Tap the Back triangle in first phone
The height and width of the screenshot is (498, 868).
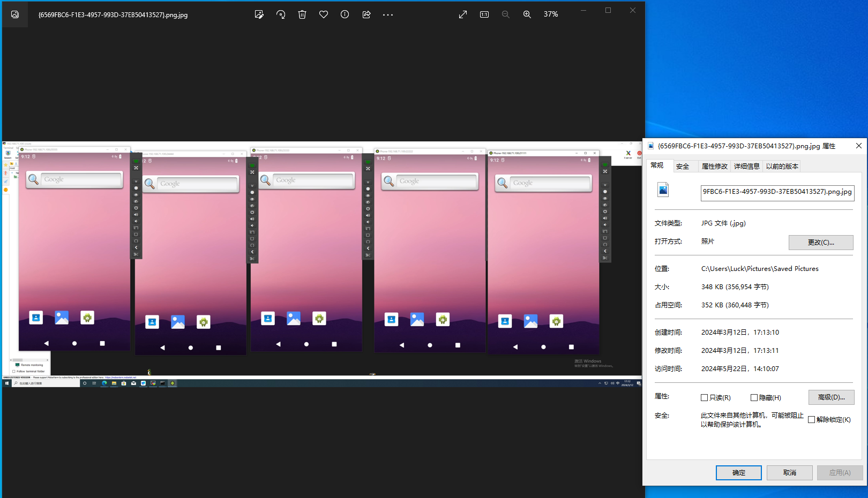pyautogui.click(x=46, y=343)
